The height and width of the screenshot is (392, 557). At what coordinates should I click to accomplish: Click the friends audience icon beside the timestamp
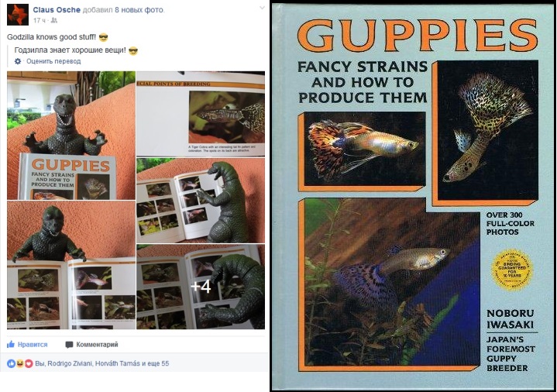click(53, 21)
